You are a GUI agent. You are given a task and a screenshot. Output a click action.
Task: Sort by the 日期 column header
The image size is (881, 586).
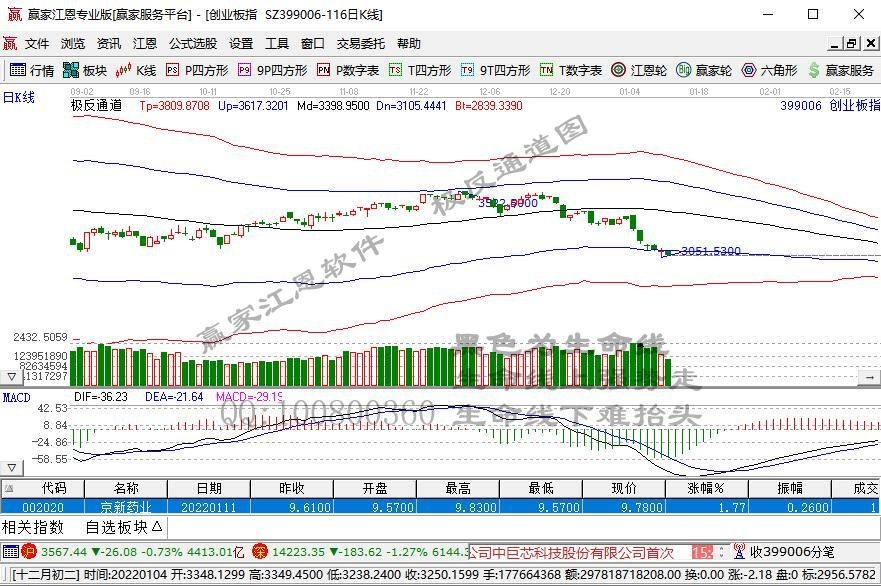click(209, 488)
